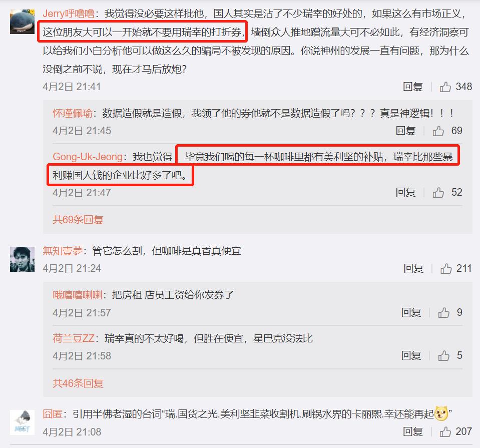The width and height of the screenshot is (480, 448).
Task: Click thumbs-up on 怀瑾佩瑜's reply
Action: point(438,131)
